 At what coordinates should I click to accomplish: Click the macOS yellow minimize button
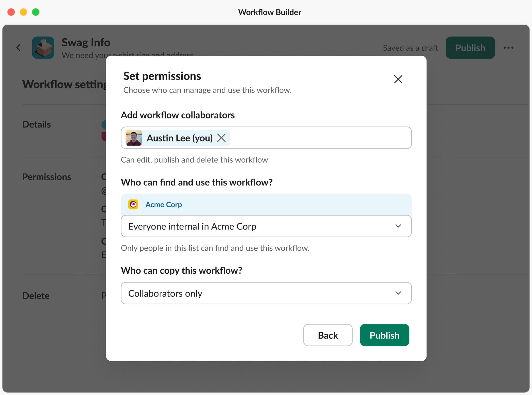(23, 12)
